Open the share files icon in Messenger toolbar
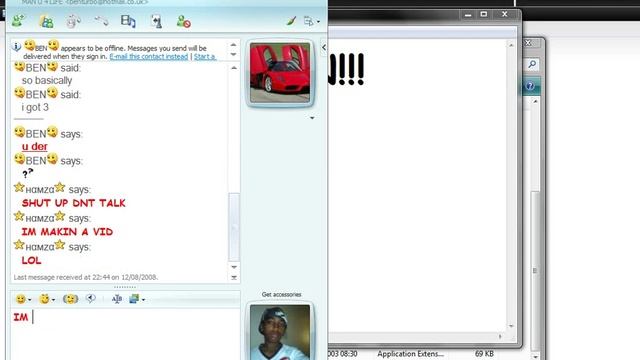The width and height of the screenshot is (640, 360). (x=46, y=21)
